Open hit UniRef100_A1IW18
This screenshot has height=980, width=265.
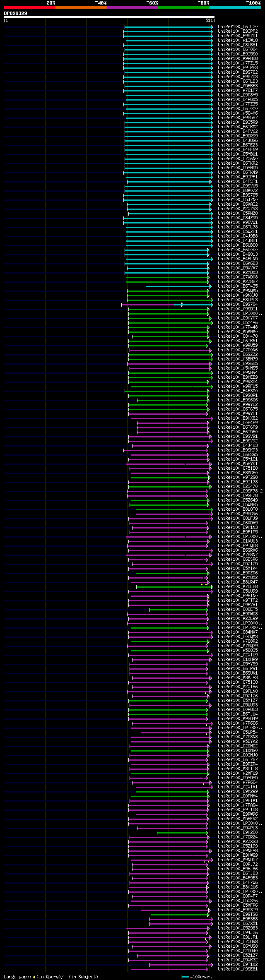point(238,40)
